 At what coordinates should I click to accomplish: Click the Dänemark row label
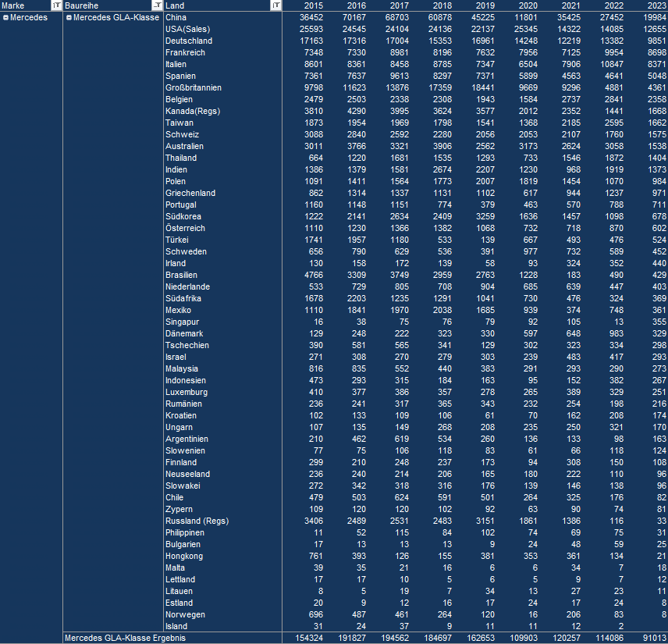[x=184, y=334]
